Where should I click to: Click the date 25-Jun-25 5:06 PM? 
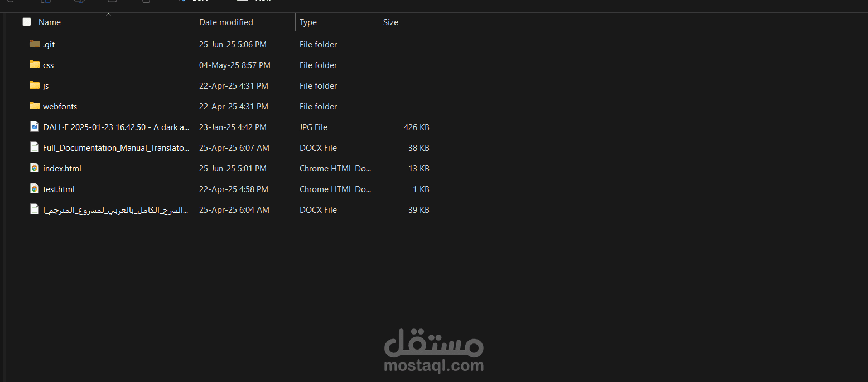pyautogui.click(x=233, y=45)
